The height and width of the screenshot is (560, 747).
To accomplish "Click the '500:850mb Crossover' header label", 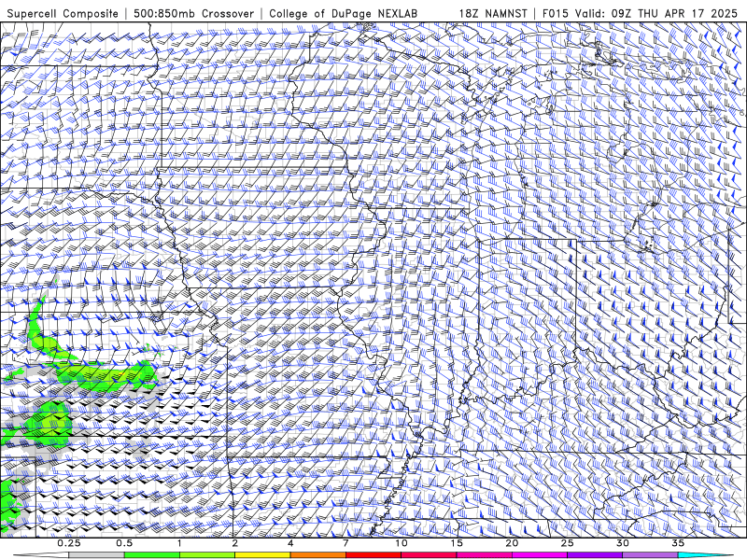I will tap(193, 14).
